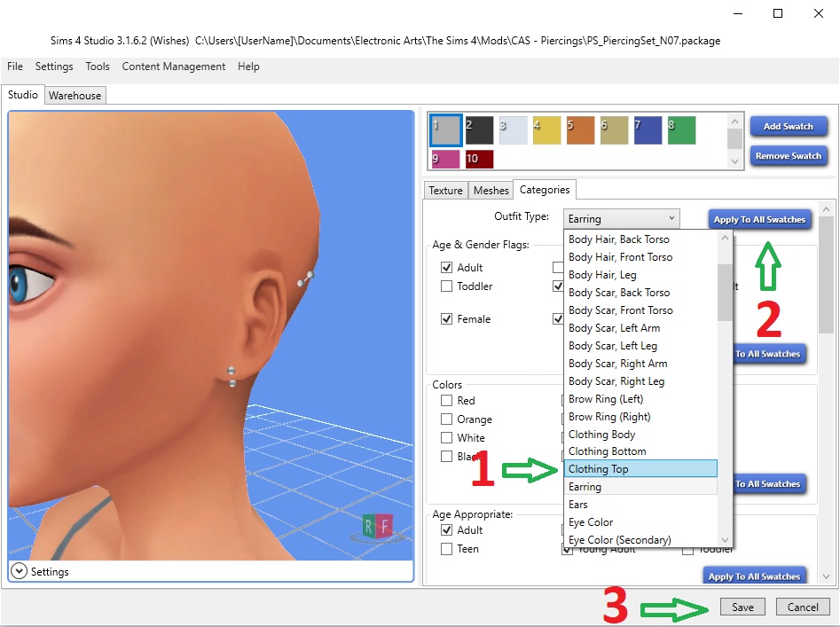Check Teen under Age Appropriate
The image size is (840, 627).
click(x=446, y=549)
